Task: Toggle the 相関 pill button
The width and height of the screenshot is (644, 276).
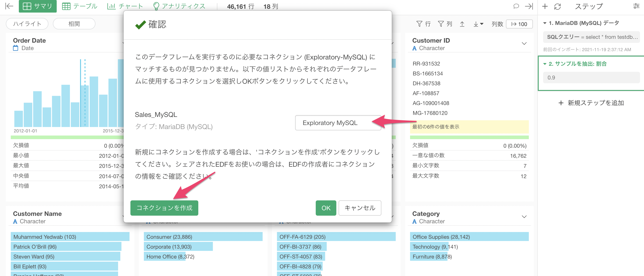Action: (74, 24)
